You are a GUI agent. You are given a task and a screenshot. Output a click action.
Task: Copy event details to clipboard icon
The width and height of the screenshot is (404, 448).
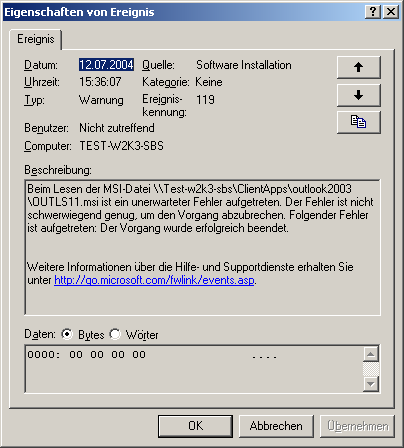coord(359,122)
